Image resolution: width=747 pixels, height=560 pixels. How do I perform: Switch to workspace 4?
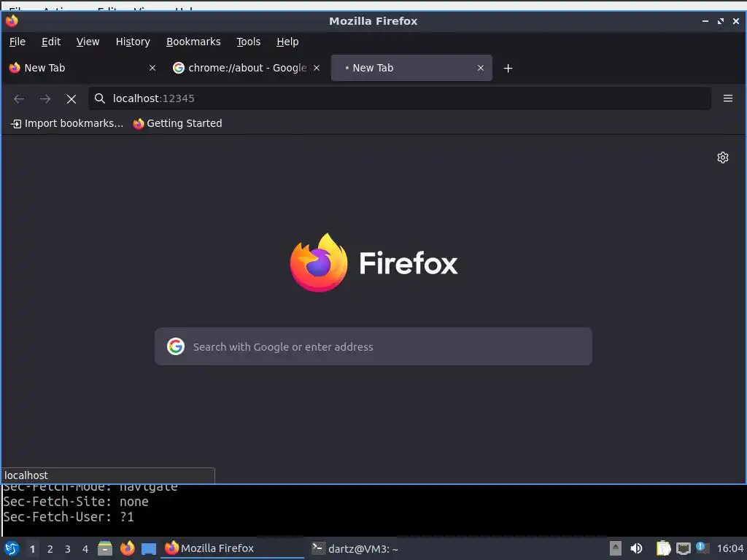(85, 549)
